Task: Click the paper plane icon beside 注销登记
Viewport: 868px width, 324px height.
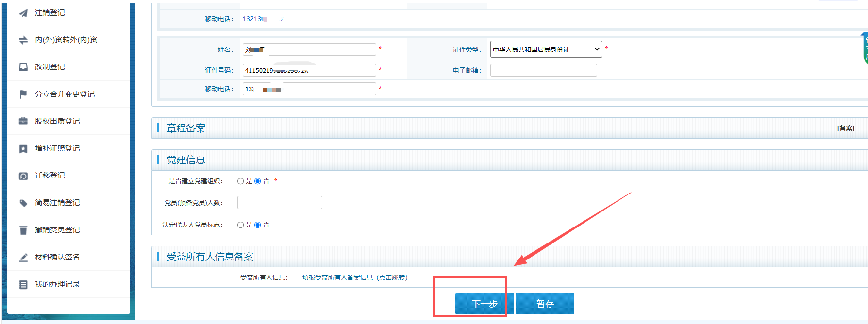Action: click(23, 13)
